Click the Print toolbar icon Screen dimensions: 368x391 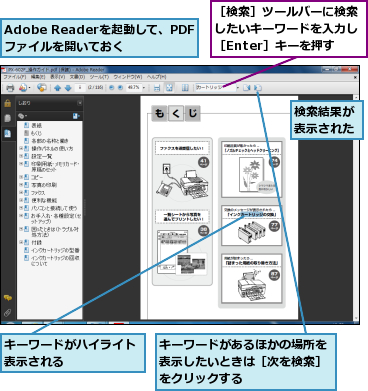point(10,88)
